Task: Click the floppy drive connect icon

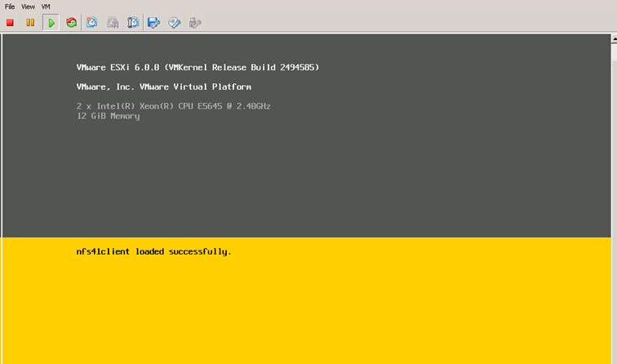Action: click(154, 23)
